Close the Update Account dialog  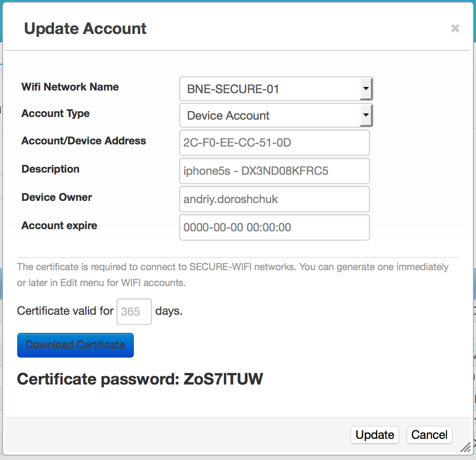(x=455, y=29)
